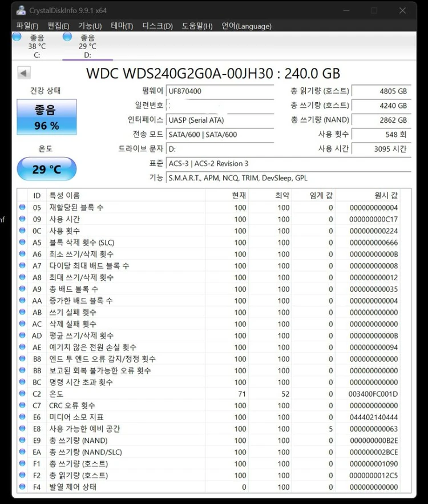Select row EA 총 쓰기량 (NAND/SLC)

(209, 452)
